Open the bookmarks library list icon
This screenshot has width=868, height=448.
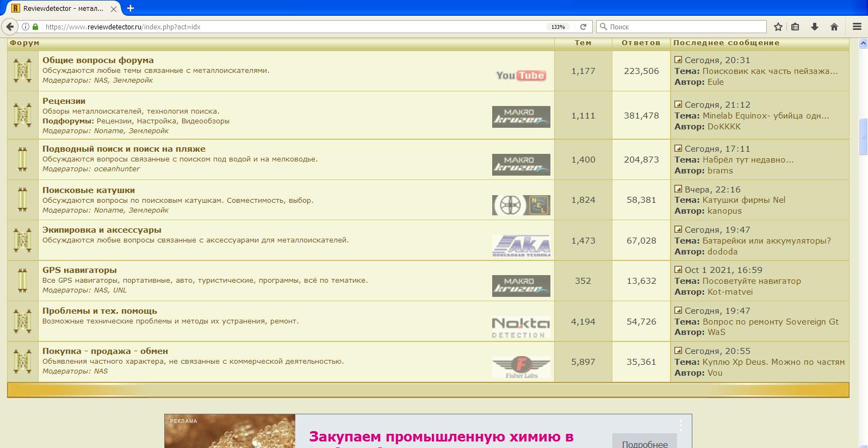tap(795, 27)
